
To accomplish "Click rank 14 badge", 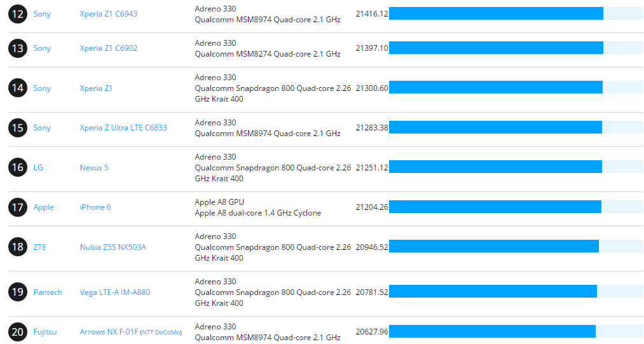I will click(18, 88).
